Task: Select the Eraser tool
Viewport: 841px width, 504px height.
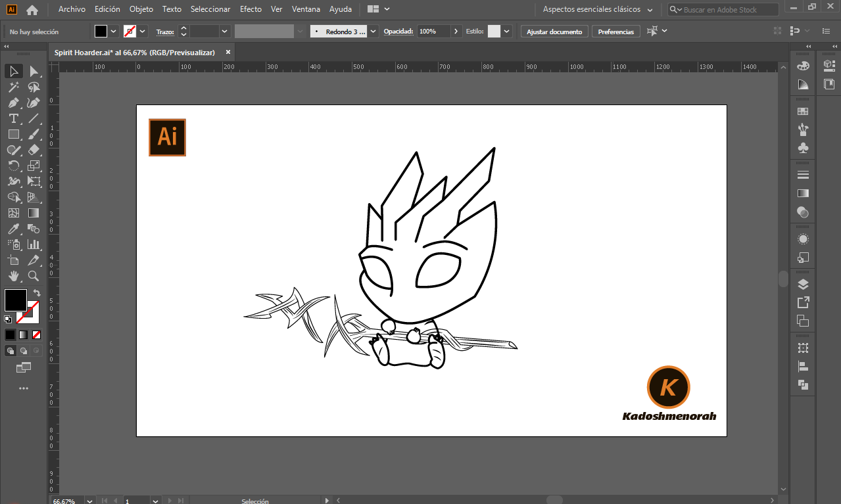Action: tap(34, 150)
